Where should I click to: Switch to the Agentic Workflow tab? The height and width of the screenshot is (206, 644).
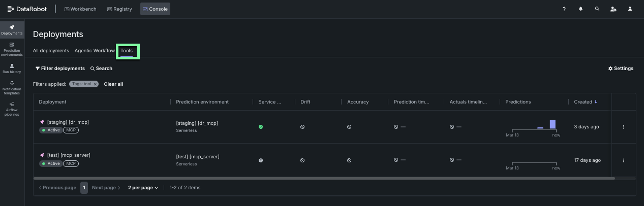(95, 51)
